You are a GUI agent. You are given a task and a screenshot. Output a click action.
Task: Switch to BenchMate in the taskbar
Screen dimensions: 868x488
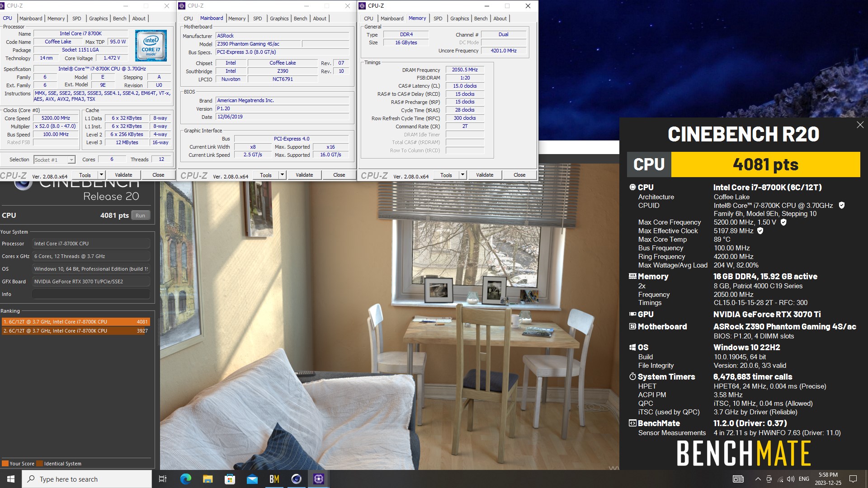coord(274,479)
